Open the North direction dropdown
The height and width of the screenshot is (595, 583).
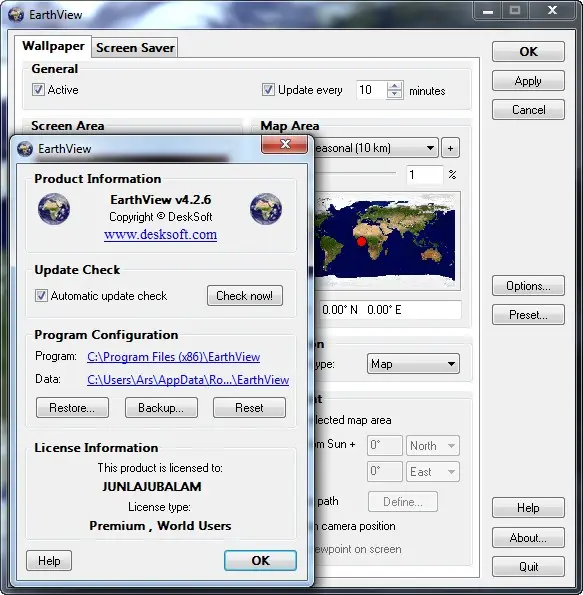tap(433, 445)
